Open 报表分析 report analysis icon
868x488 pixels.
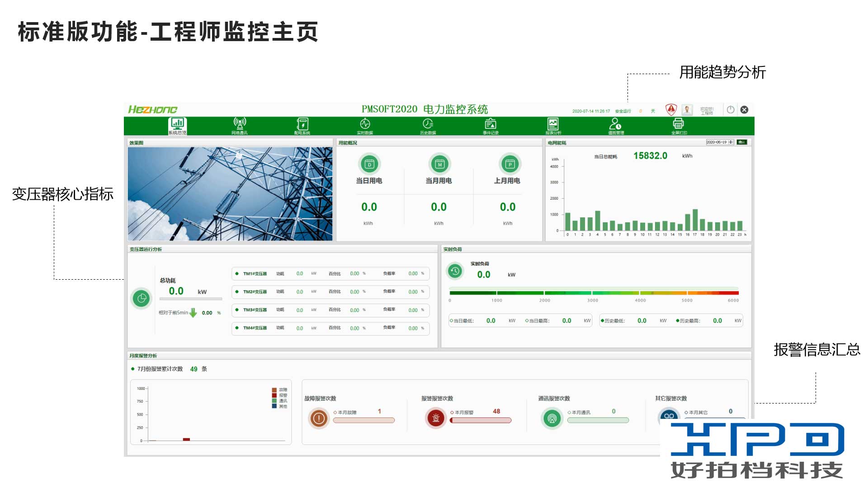click(553, 125)
